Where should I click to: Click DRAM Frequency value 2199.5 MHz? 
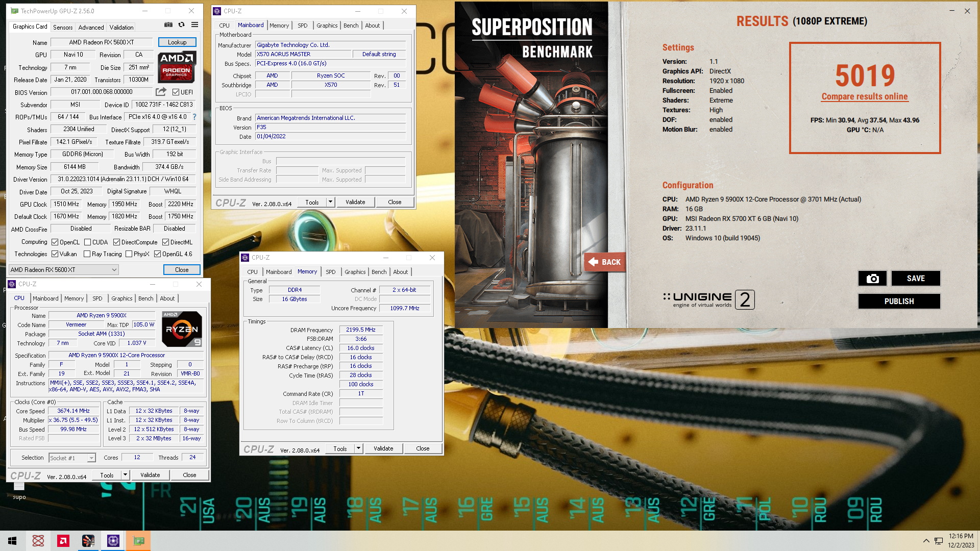pos(361,330)
